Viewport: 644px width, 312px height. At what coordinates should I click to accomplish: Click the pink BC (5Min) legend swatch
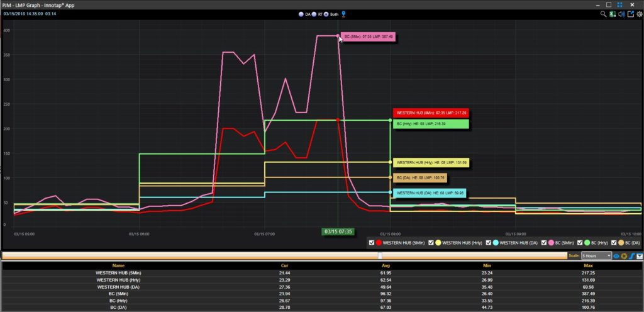(x=552, y=243)
